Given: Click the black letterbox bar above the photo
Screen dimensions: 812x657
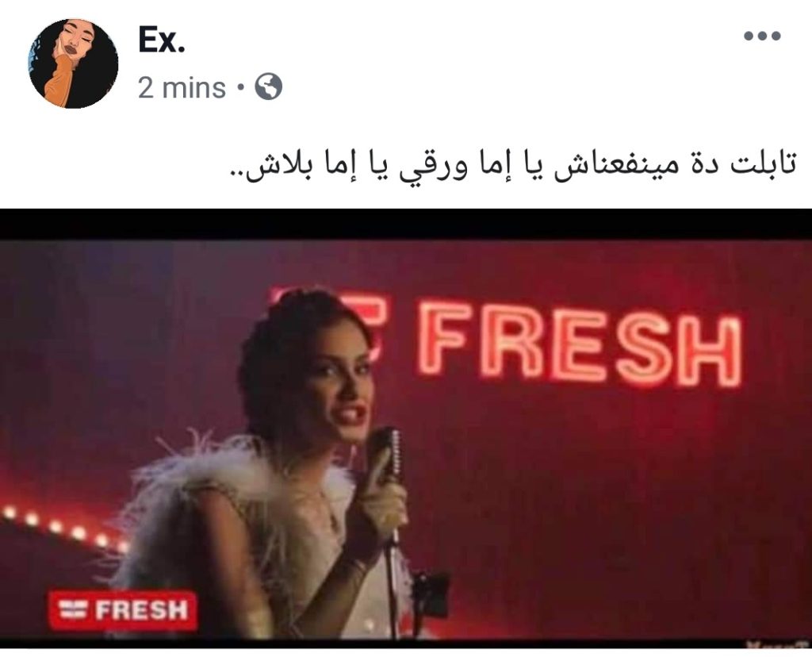Looking at the screenshot, I should click(x=406, y=224).
